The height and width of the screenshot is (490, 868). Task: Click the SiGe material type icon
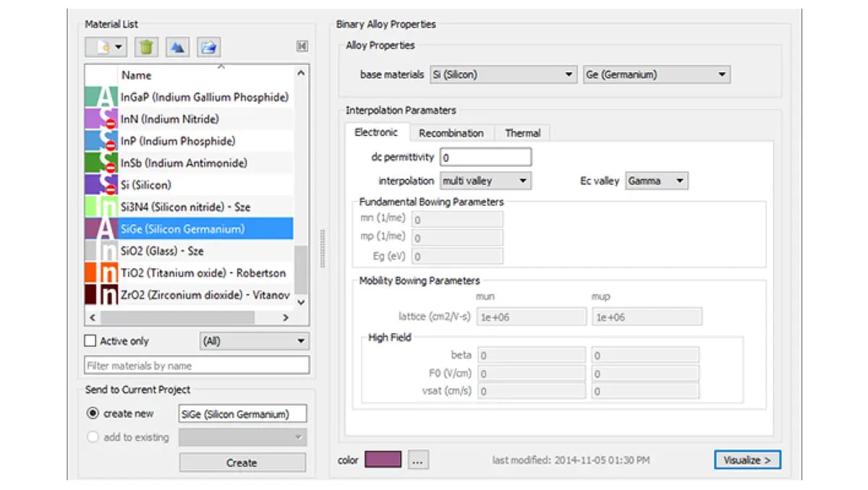tap(101, 229)
